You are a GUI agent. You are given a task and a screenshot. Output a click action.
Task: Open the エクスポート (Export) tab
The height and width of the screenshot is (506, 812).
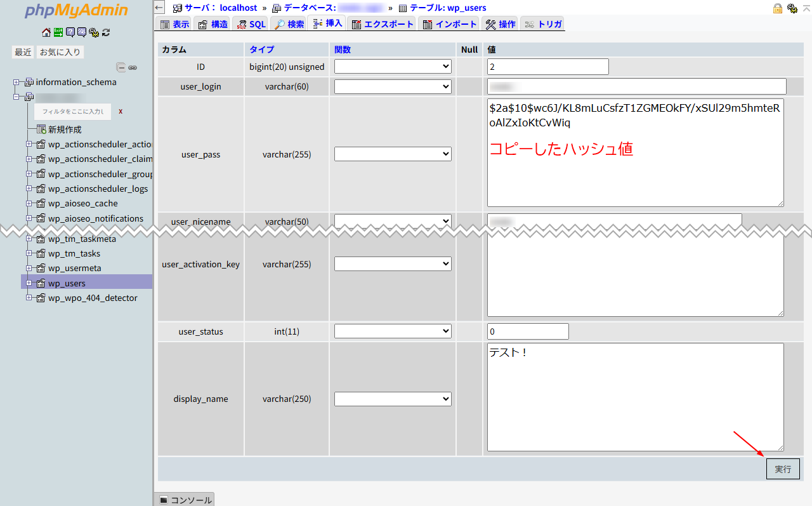pos(383,24)
